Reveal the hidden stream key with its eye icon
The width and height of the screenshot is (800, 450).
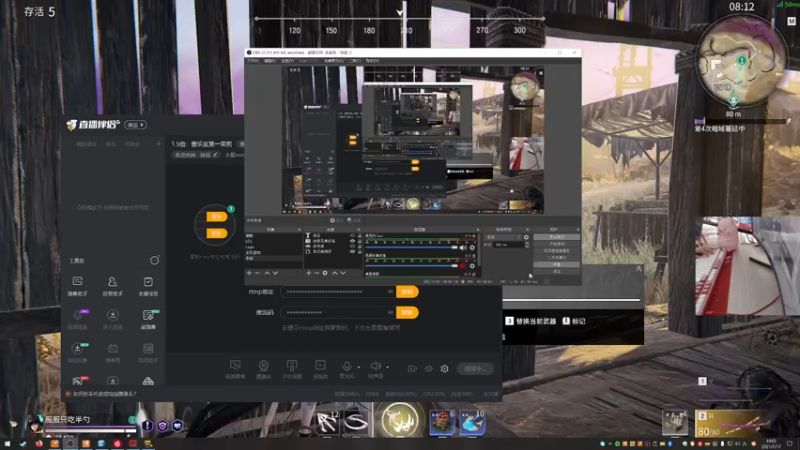coord(390,312)
